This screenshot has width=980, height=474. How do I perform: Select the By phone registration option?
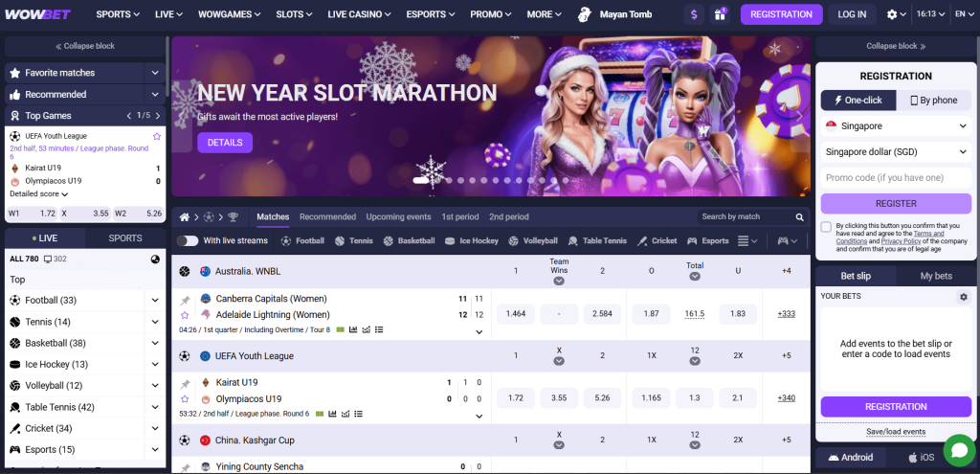pos(933,100)
